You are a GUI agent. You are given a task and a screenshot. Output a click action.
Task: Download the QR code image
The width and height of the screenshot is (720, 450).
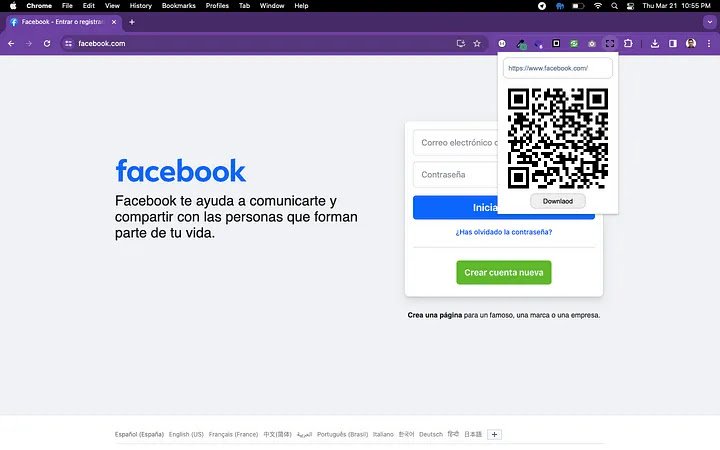tap(558, 201)
